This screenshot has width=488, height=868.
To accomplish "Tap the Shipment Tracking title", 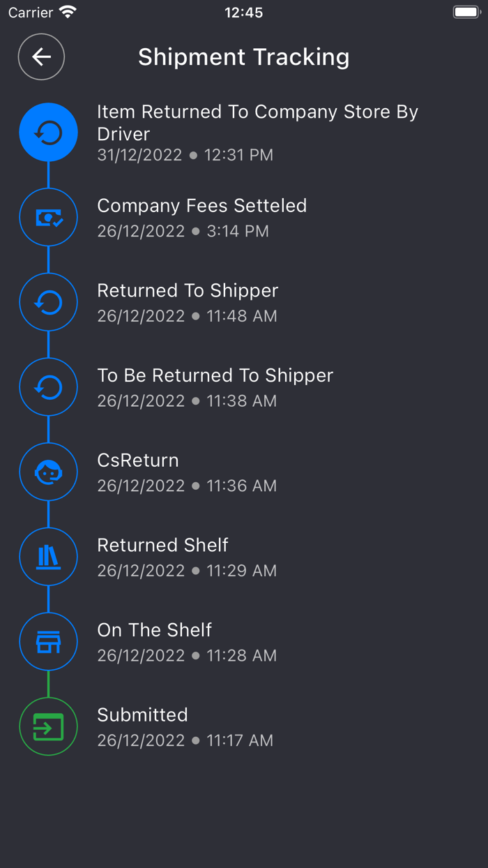I will (x=244, y=57).
